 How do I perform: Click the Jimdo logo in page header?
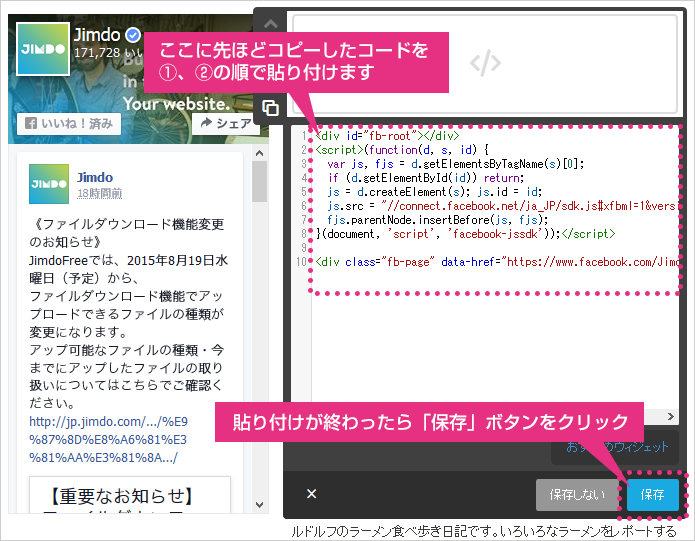coord(43,49)
